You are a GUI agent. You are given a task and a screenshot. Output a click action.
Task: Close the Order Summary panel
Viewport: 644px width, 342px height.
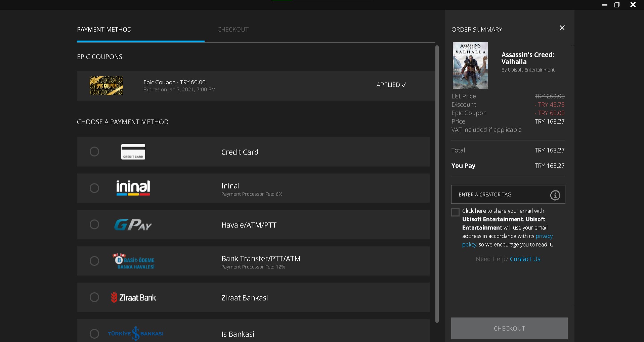click(x=562, y=28)
